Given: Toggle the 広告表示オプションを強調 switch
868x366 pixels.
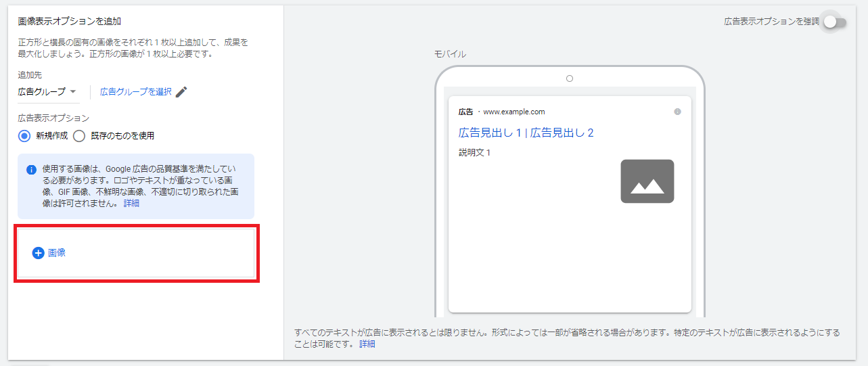Looking at the screenshot, I should (x=834, y=22).
